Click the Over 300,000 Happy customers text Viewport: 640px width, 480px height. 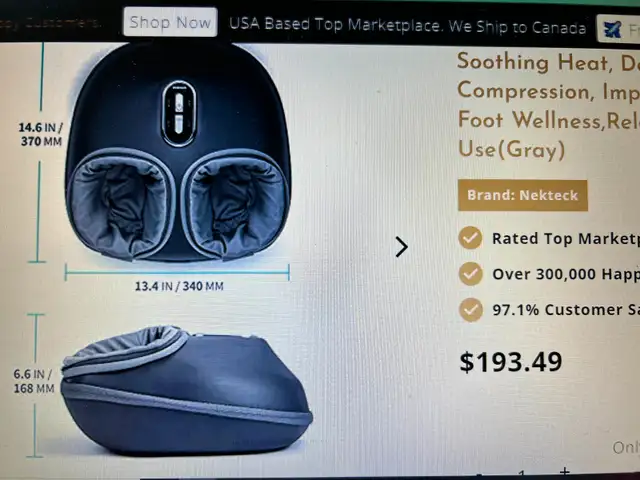tap(566, 274)
